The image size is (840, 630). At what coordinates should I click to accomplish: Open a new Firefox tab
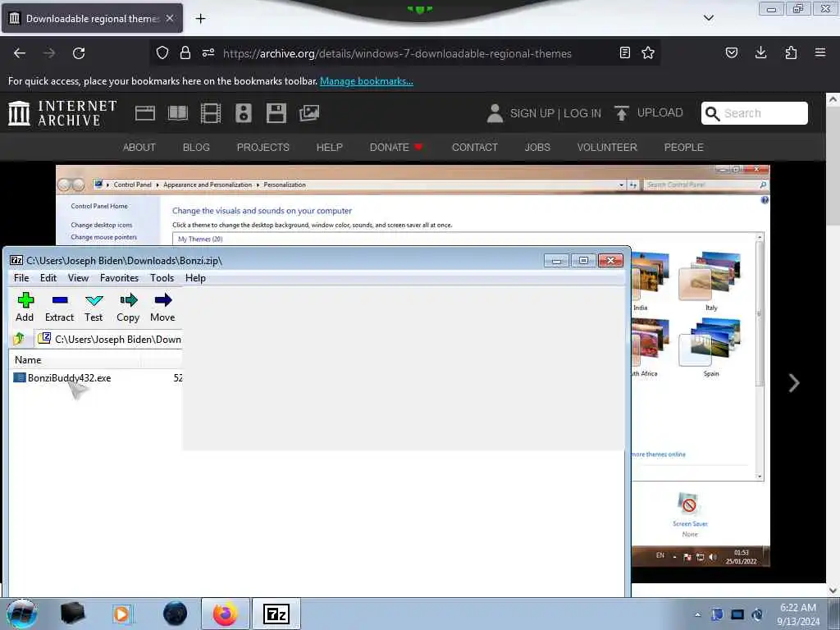pyautogui.click(x=200, y=19)
